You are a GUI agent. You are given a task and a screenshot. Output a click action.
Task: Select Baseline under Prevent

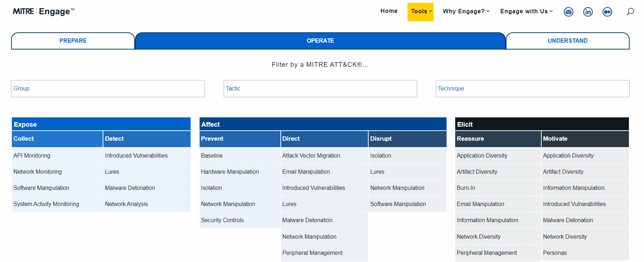point(212,156)
